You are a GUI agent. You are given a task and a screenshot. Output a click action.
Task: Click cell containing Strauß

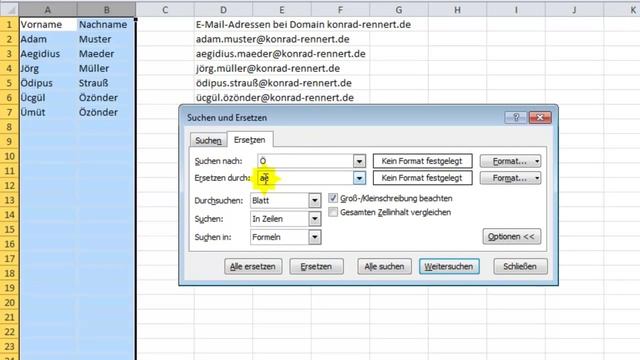point(106,83)
